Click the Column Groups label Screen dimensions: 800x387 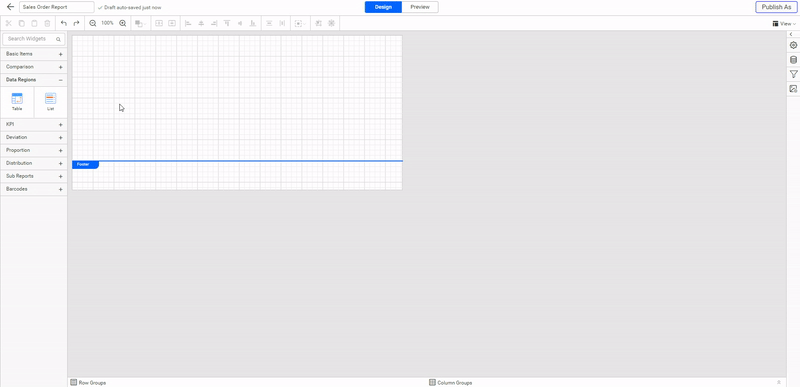pyautogui.click(x=455, y=382)
